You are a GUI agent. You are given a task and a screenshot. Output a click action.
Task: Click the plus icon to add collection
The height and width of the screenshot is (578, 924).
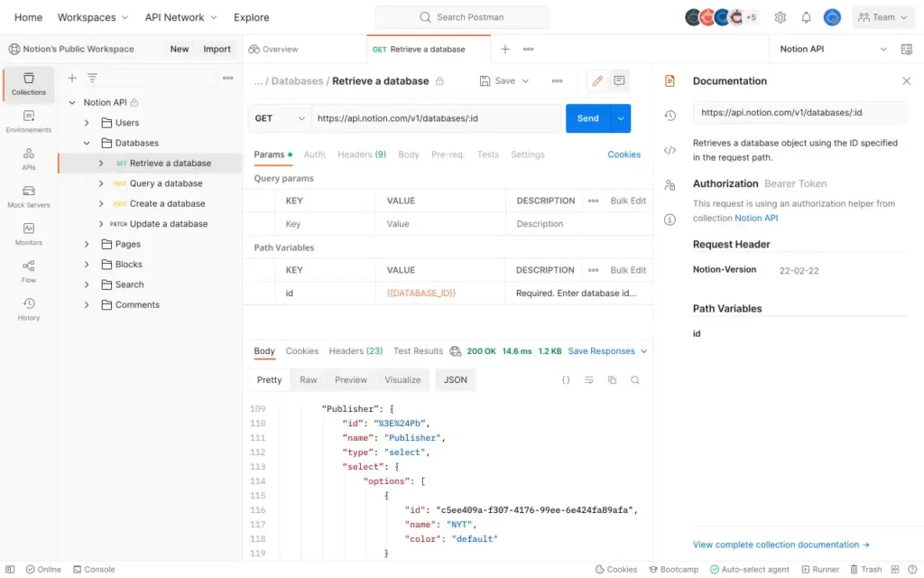[x=72, y=78]
